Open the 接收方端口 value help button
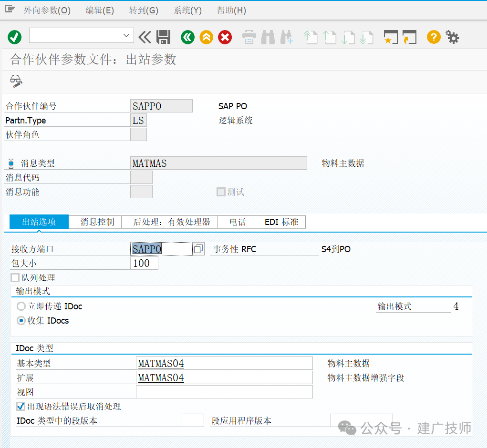The width and height of the screenshot is (487, 448). pyautogui.click(x=198, y=249)
